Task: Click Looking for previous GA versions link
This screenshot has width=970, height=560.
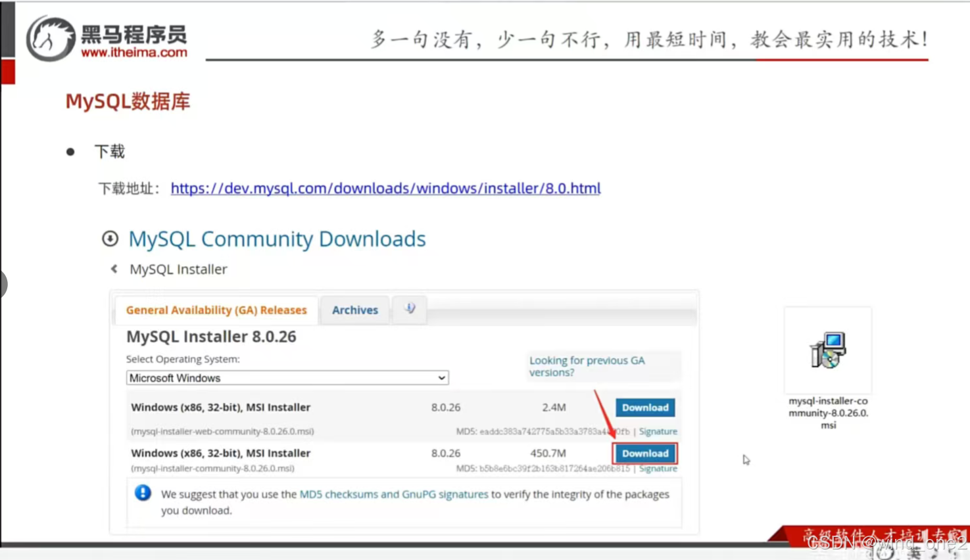Action: point(587,366)
